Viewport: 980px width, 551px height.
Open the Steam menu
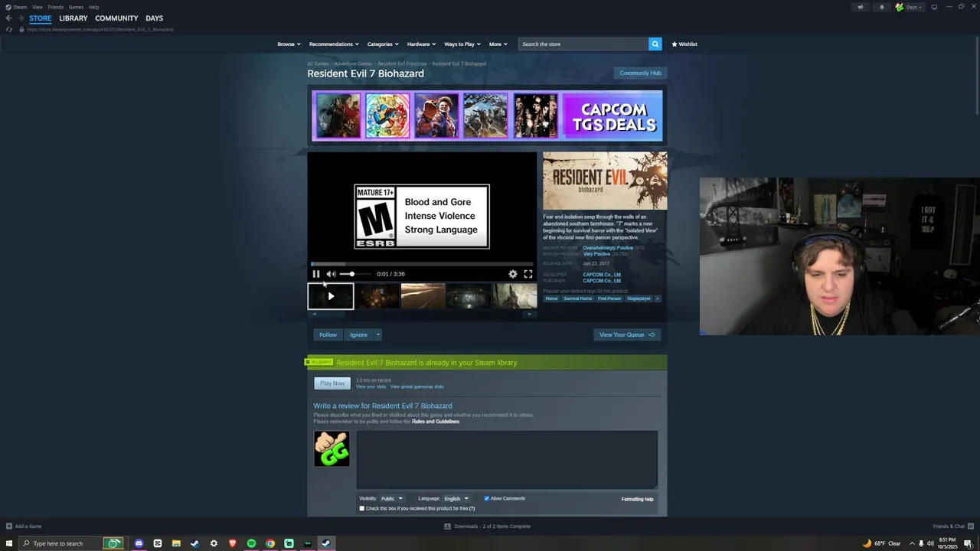(16, 7)
